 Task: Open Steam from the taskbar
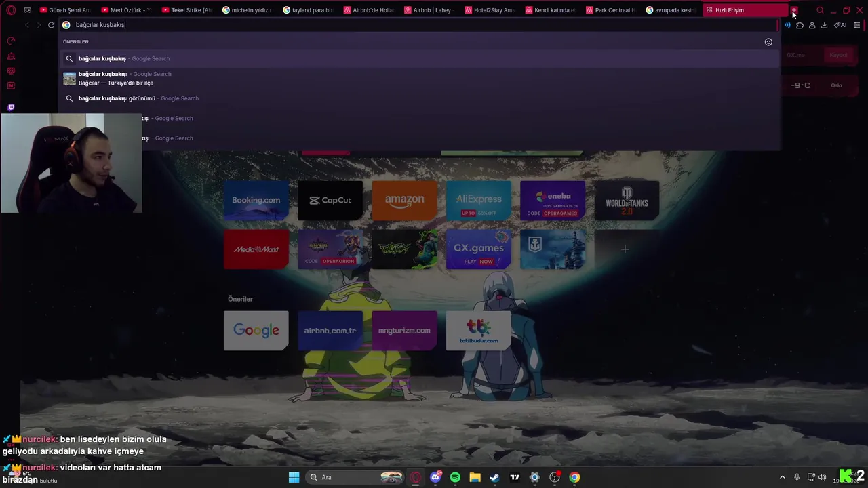pyautogui.click(x=494, y=477)
